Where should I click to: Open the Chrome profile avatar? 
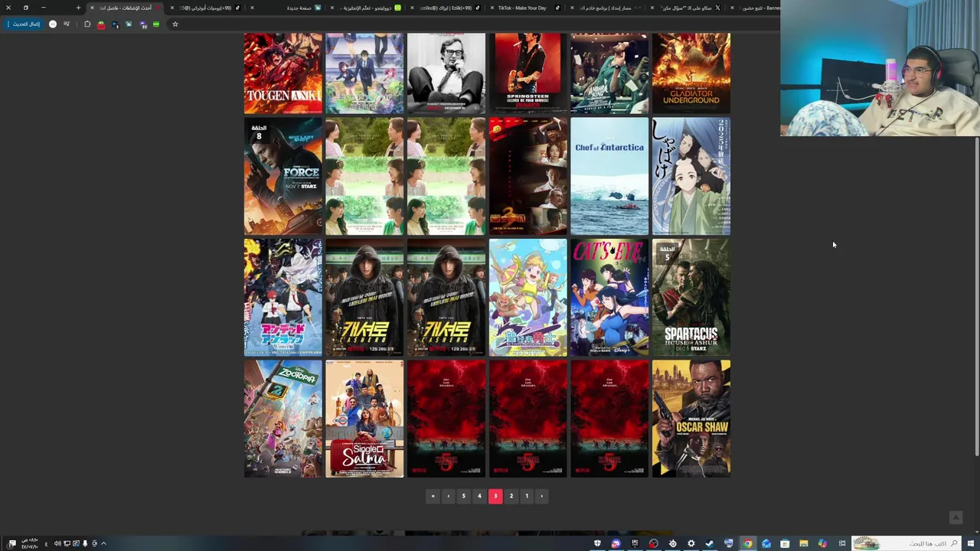click(53, 24)
